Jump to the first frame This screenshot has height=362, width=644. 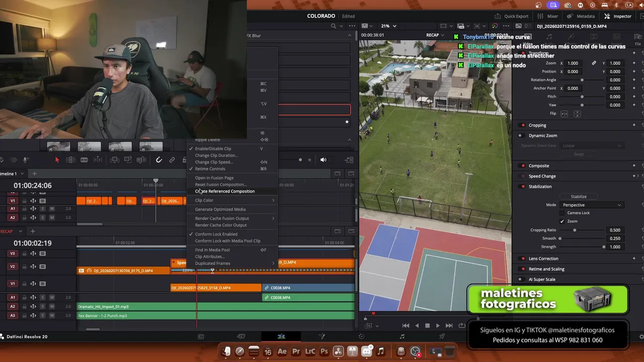pyautogui.click(x=406, y=326)
